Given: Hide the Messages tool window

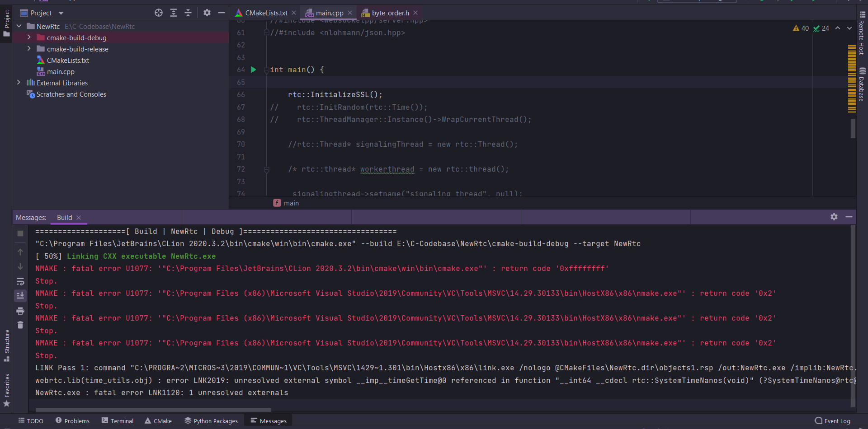Looking at the screenshot, I should pos(849,217).
